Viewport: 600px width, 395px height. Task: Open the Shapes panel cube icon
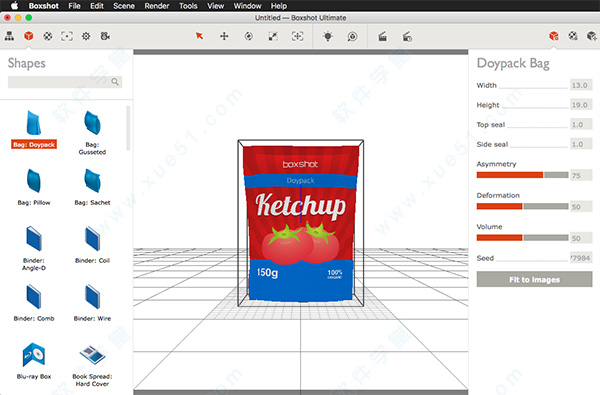click(28, 36)
